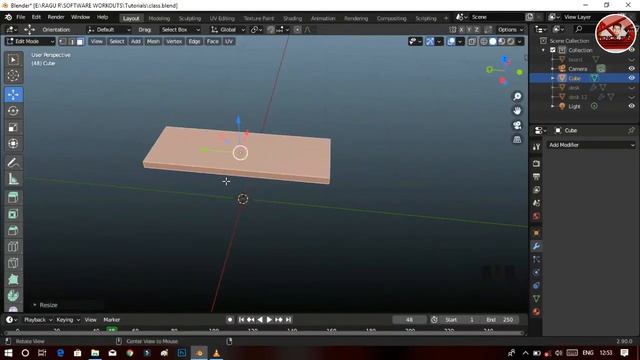
Task: Select the Extrude Region tool
Action: (13, 198)
